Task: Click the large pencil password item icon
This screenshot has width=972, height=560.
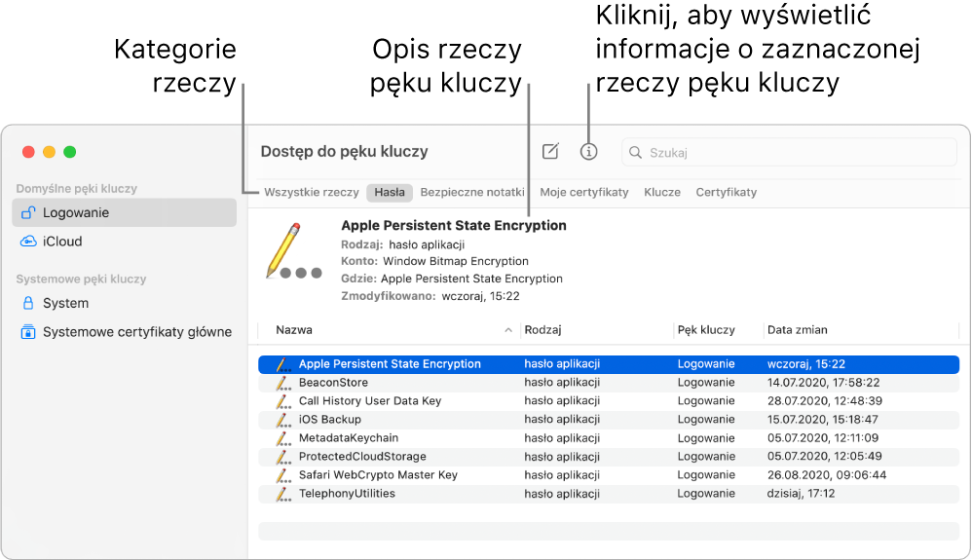Action: point(289,252)
